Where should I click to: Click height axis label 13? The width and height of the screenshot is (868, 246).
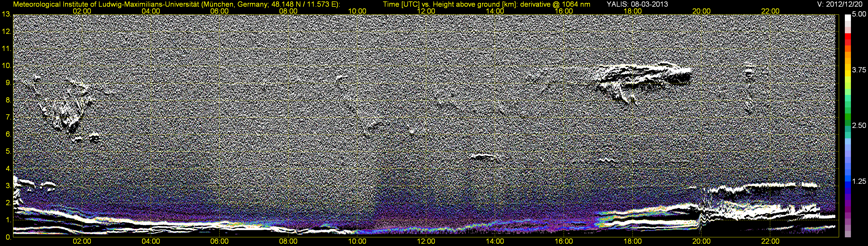[6, 14]
